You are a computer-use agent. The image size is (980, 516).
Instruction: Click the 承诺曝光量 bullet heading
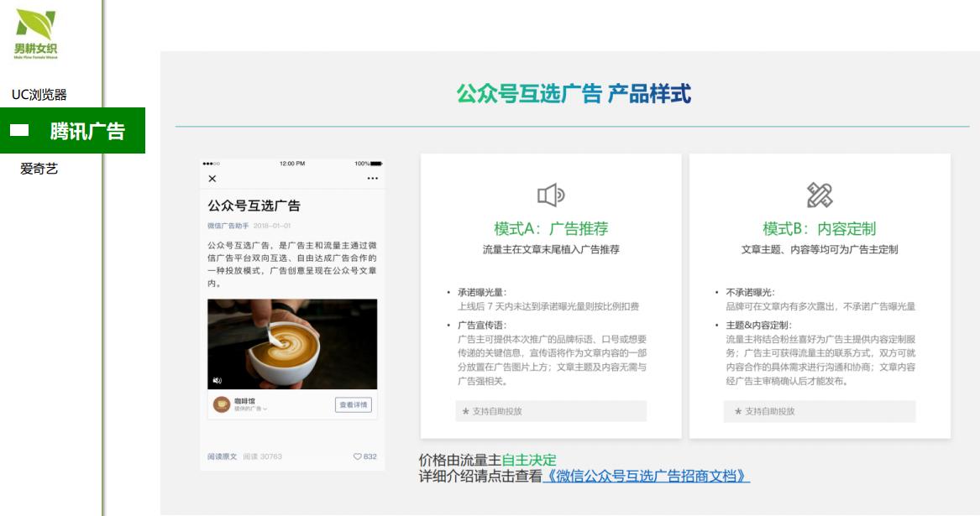click(481, 292)
